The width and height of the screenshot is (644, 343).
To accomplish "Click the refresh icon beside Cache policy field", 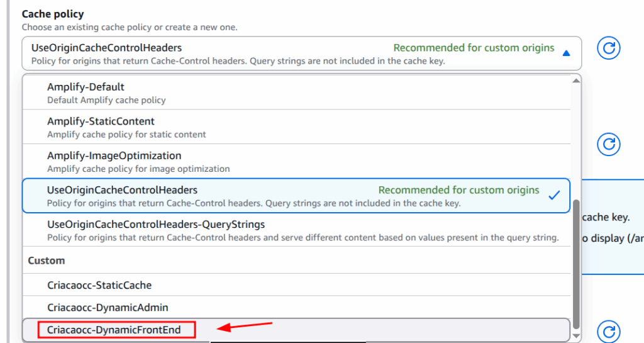I will tap(608, 48).
